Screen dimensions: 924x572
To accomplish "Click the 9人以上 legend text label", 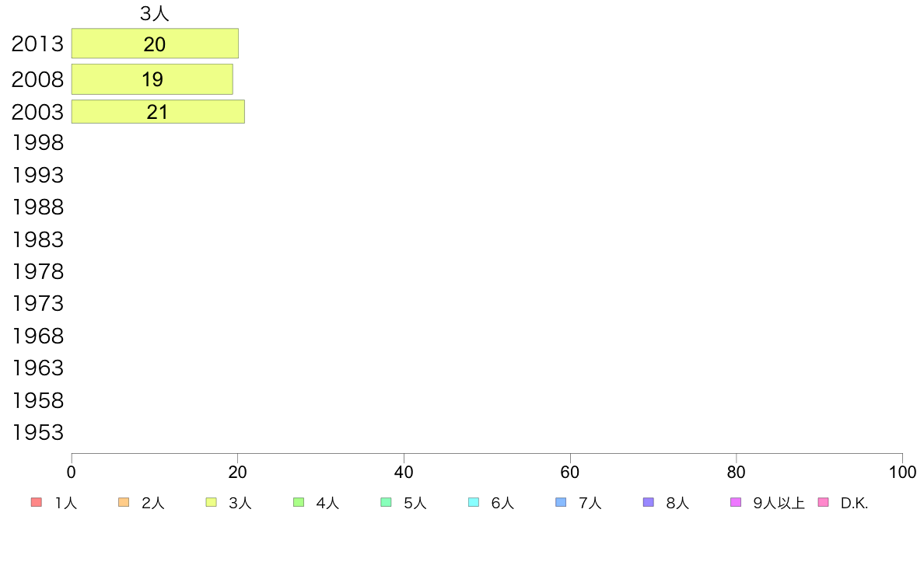I will tap(779, 503).
